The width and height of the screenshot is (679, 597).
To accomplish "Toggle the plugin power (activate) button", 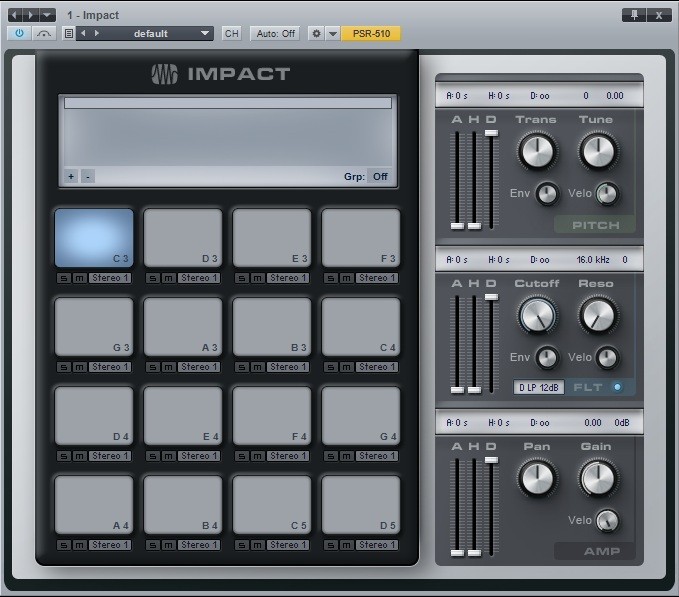I will 19,33.
